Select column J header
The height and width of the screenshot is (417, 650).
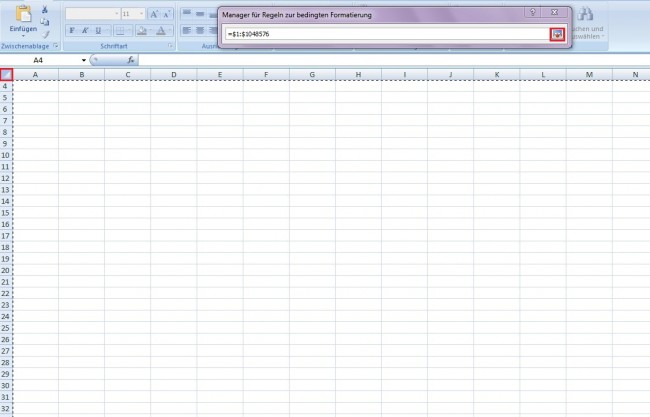tap(451, 75)
